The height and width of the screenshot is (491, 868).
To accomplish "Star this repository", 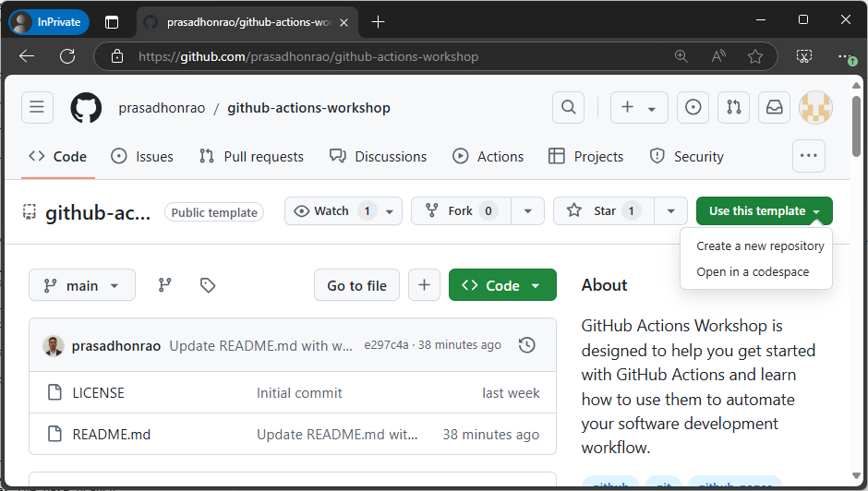I will tap(603, 211).
